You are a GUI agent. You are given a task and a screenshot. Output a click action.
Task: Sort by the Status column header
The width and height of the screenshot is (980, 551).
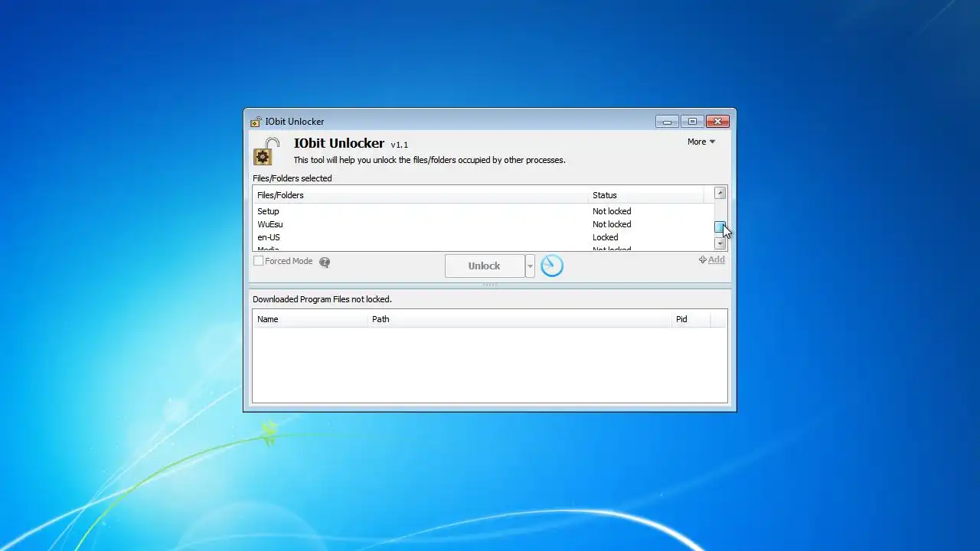pyautogui.click(x=646, y=195)
